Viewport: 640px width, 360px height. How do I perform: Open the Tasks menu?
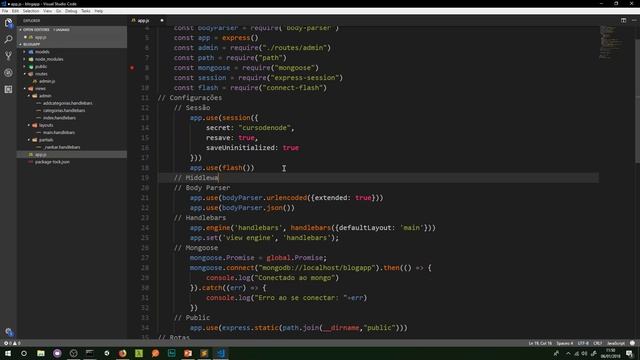86,11
